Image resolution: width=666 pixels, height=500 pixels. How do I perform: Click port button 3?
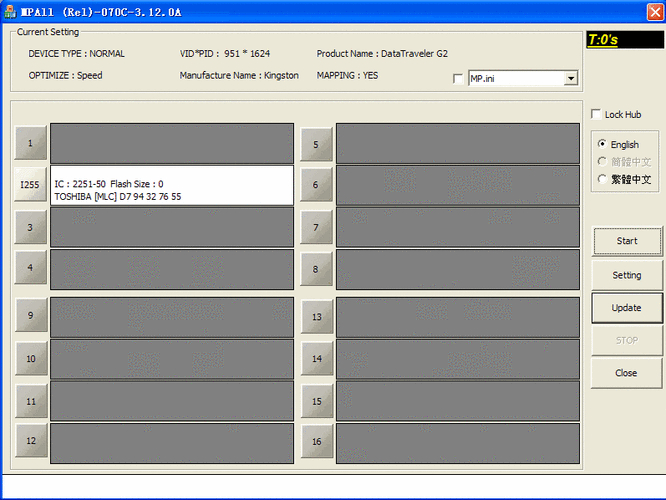[30, 227]
